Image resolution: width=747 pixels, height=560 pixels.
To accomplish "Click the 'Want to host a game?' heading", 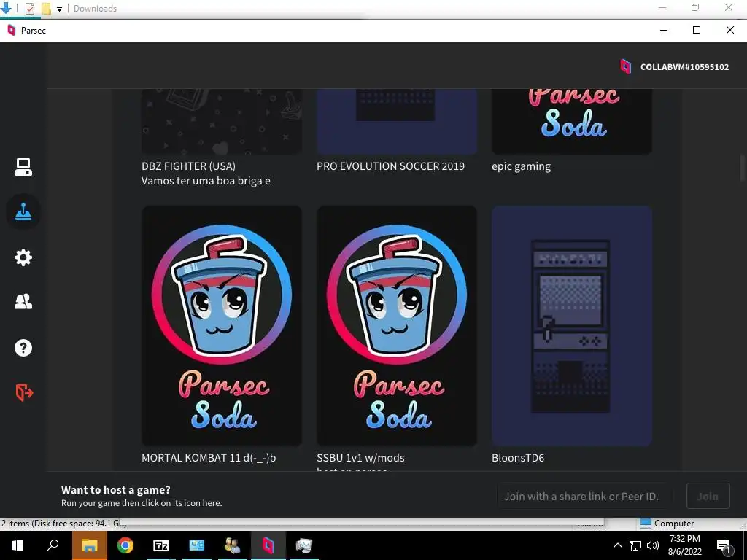I will 116,489.
